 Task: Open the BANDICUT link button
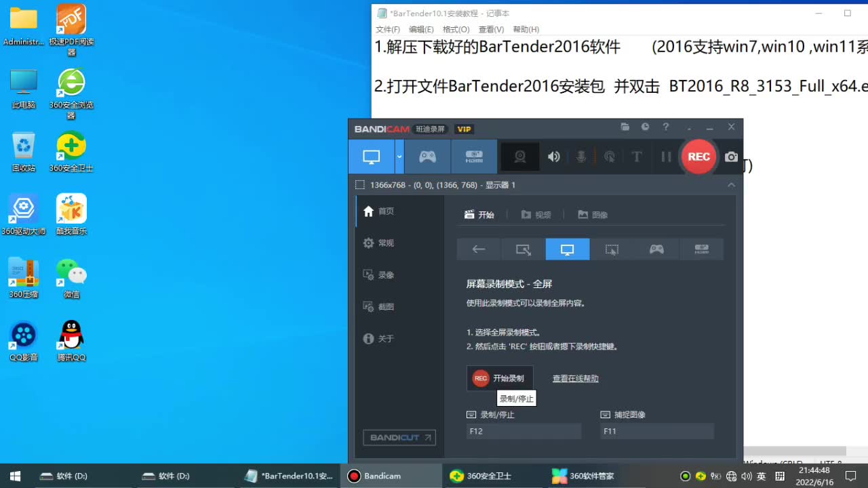click(x=399, y=438)
